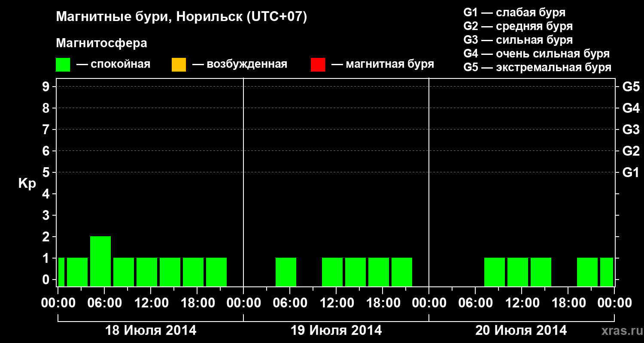Click the tall Kp 2 bar on 18 Июля
The height and width of the screenshot is (343, 644).
coord(100,261)
